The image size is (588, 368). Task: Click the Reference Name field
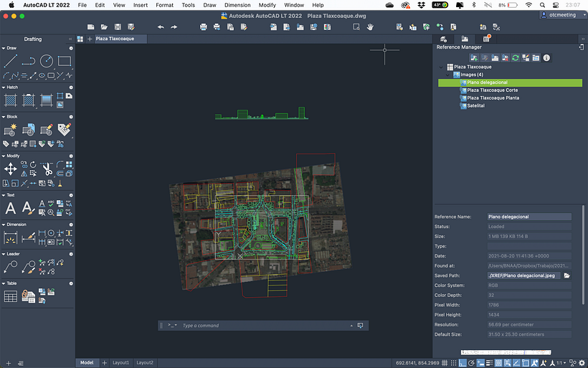(529, 217)
